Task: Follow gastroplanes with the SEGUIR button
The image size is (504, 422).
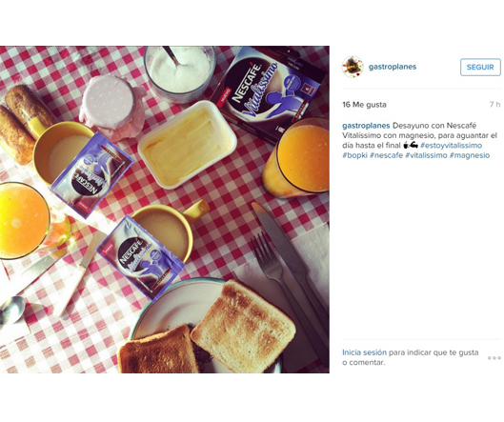Action: 480,68
